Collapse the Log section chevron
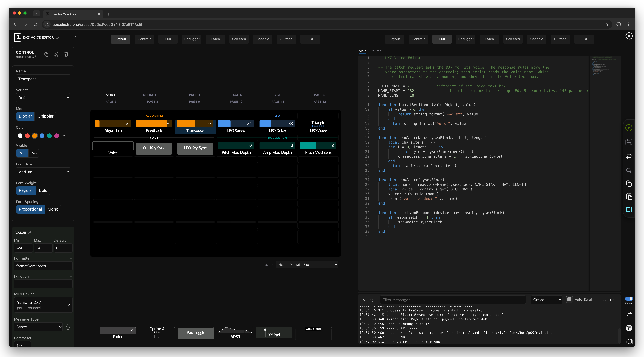644x357 pixels. [364, 300]
